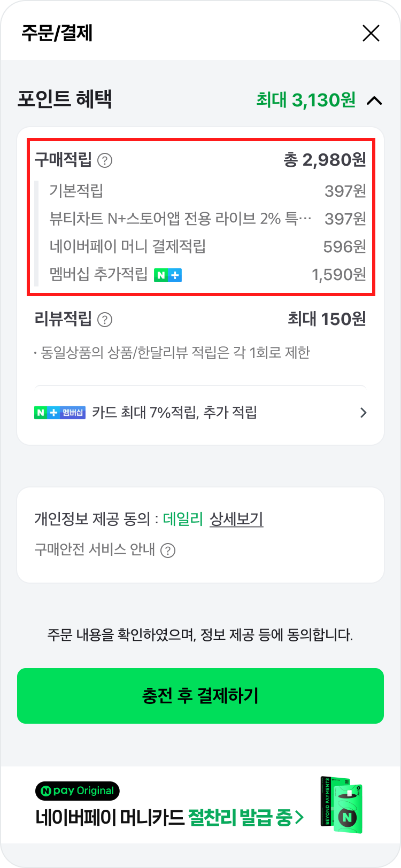401x868 pixels.
Task: Open card 적립 details via right chevron
Action: pos(364,413)
